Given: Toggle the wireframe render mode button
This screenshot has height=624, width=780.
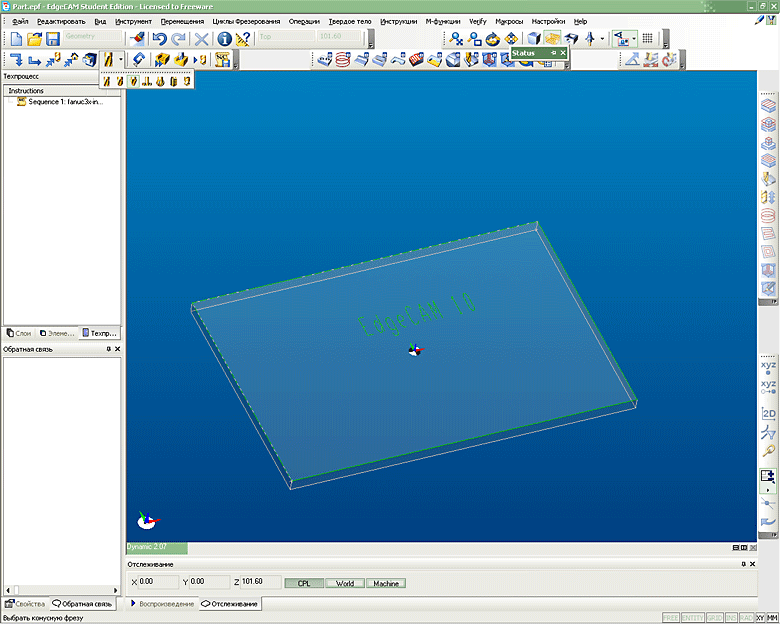Looking at the screenshot, I should point(552,39).
